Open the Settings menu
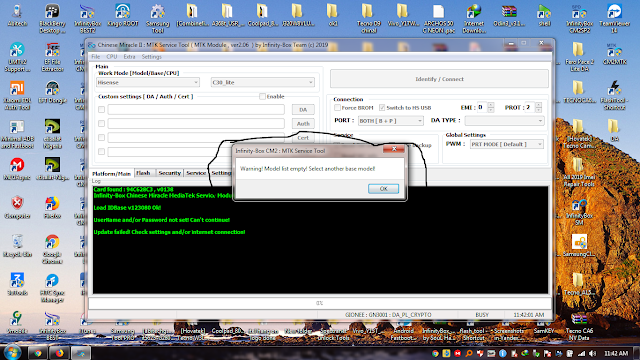 click(151, 57)
